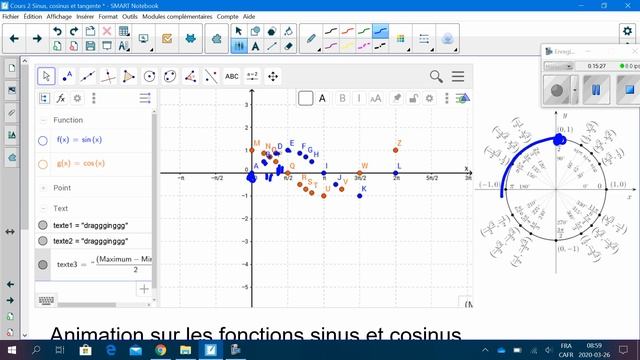Screen dimensions: 640x360
Task: Expand the Point group
Action: pyautogui.click(x=43, y=188)
